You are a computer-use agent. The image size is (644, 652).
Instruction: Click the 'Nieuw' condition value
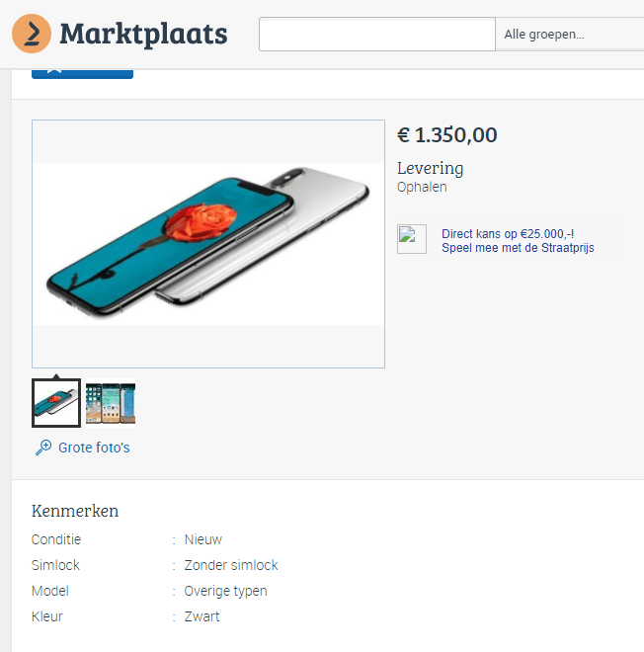tap(203, 539)
